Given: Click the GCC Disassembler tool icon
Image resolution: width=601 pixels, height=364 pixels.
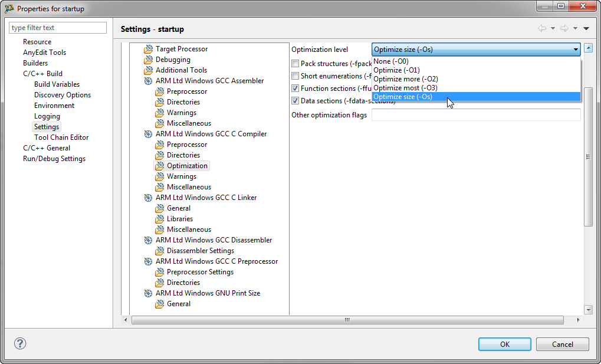Looking at the screenshot, I should 148,240.
